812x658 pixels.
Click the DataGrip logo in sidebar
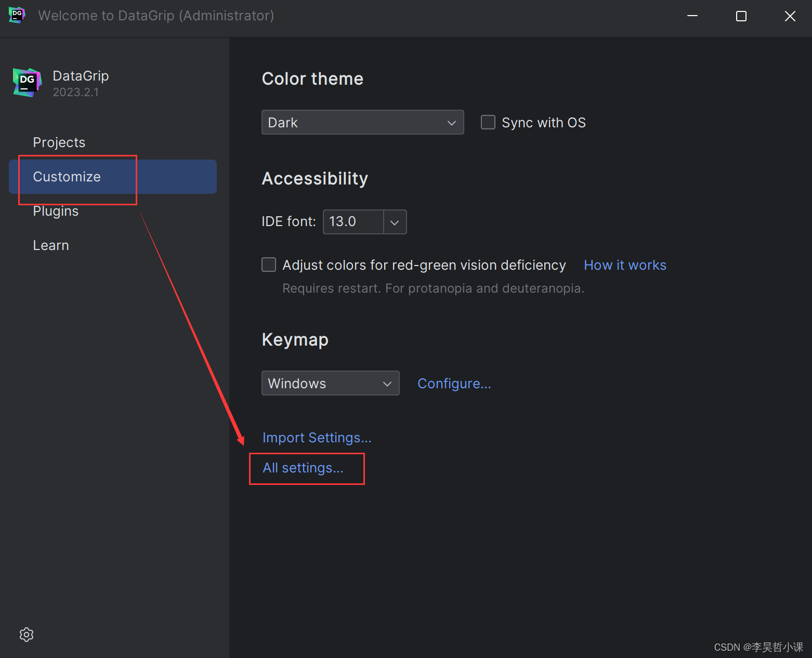click(27, 83)
